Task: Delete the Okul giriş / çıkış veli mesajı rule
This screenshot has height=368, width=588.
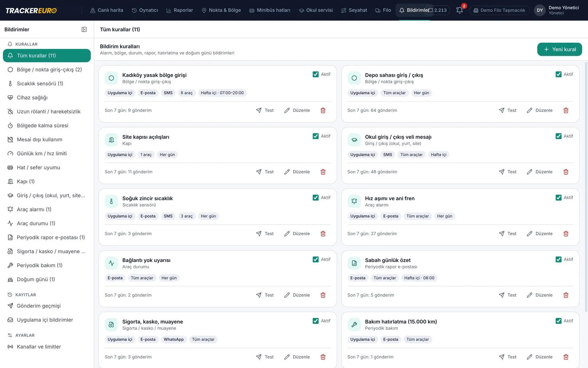Action: pos(566,172)
